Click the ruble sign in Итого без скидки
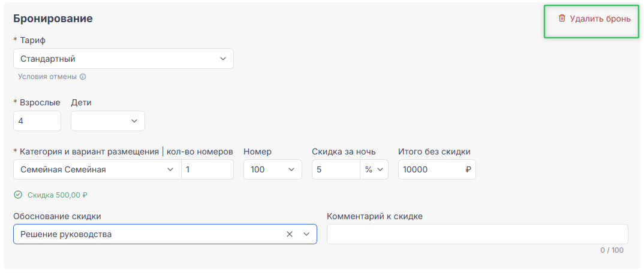This screenshot has height=273, width=644. point(468,169)
